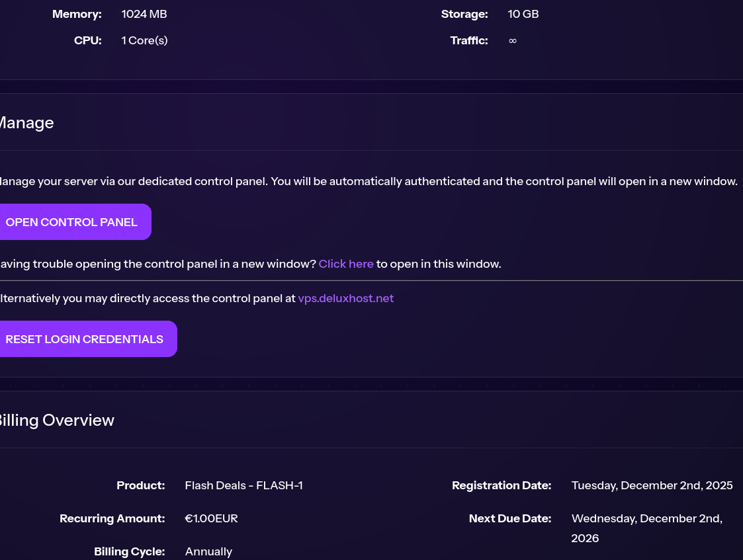Click the 'CPU:' label
743x560 pixels.
(87, 41)
